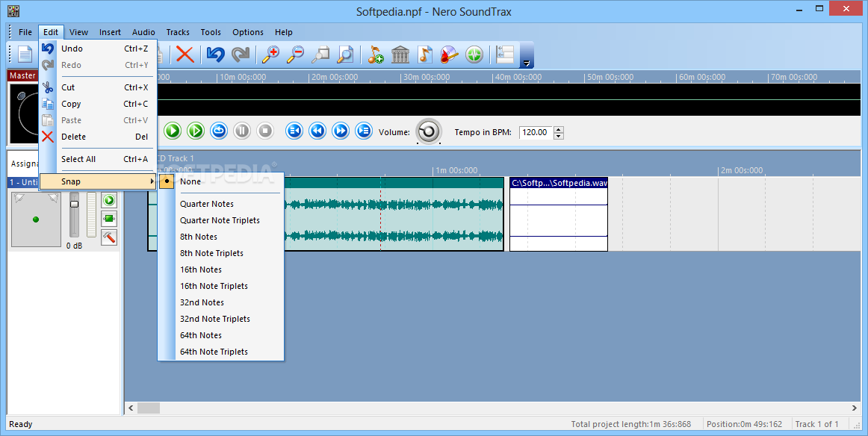The width and height of the screenshot is (868, 436).
Task: Open the Help menu
Action: coord(283,32)
